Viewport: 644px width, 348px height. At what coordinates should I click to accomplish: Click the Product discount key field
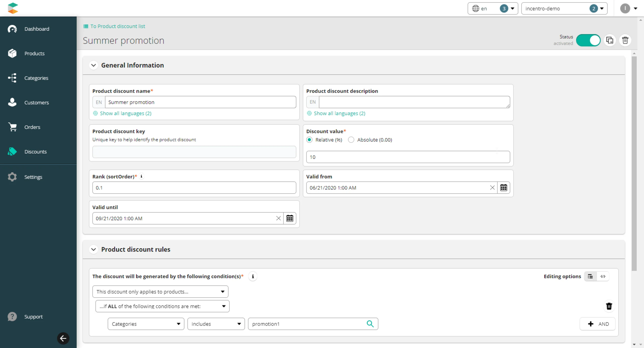tap(194, 152)
